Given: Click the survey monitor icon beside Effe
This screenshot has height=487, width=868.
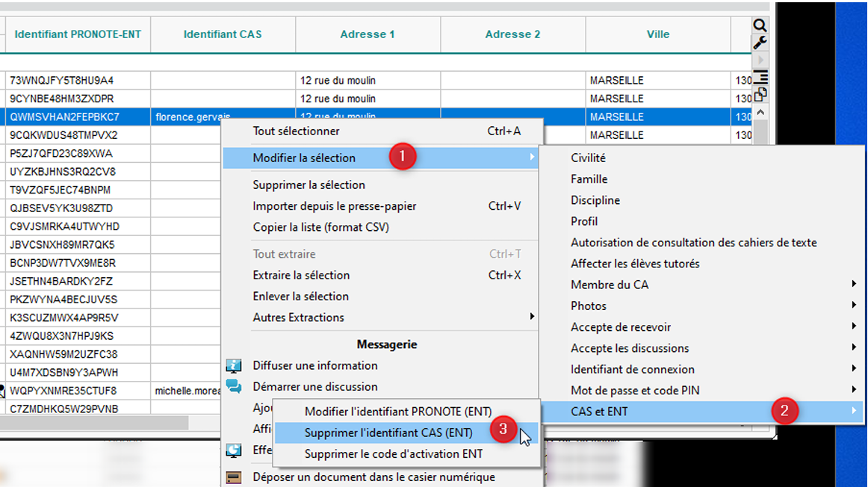Looking at the screenshot, I should [x=234, y=450].
